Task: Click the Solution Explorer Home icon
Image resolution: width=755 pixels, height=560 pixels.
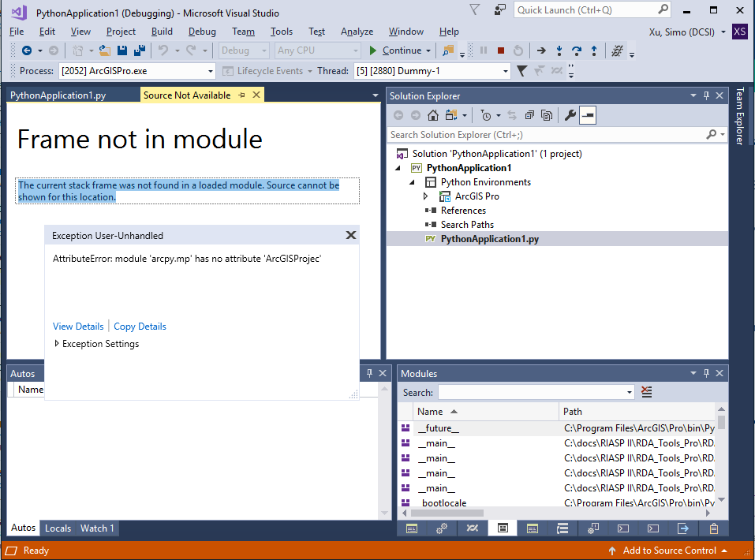Action: 433,116
